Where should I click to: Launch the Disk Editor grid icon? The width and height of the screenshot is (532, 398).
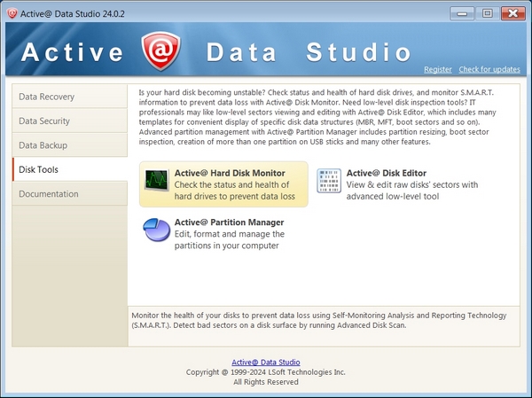point(329,181)
